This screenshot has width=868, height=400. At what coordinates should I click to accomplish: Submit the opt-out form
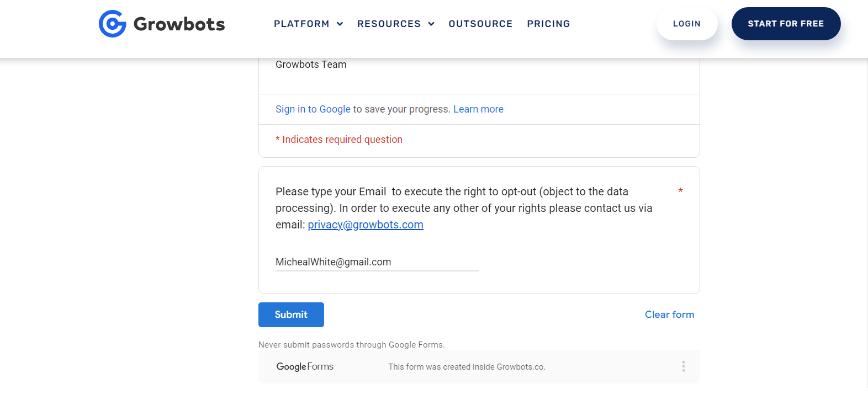click(x=291, y=314)
